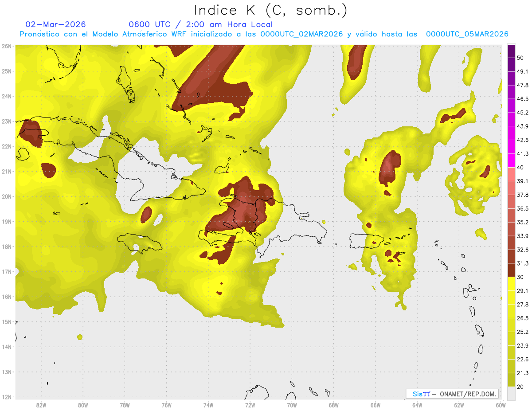Click the '15N' latitude label
Screen dimensions: 532x411
[x=6, y=322]
